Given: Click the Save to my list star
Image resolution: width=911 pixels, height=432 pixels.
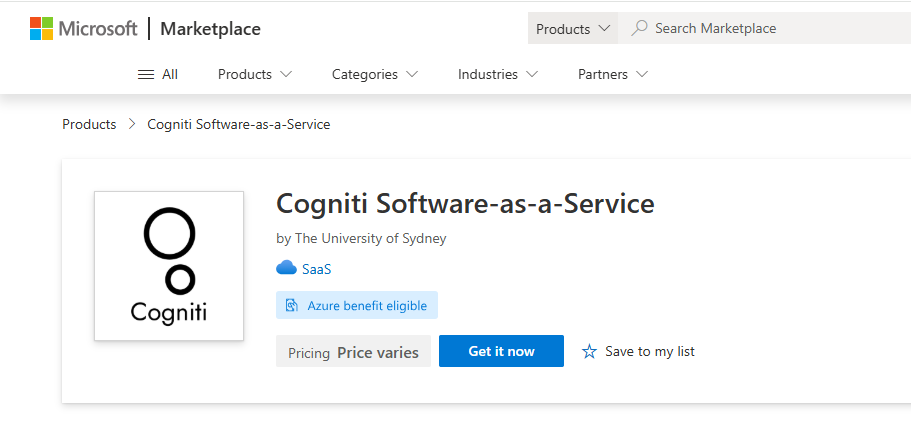Looking at the screenshot, I should pyautogui.click(x=590, y=352).
